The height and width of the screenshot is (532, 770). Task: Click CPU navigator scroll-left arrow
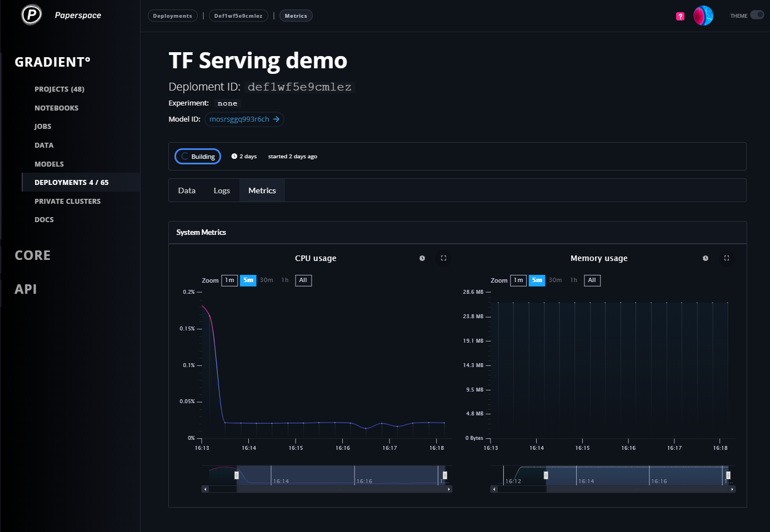(205, 489)
